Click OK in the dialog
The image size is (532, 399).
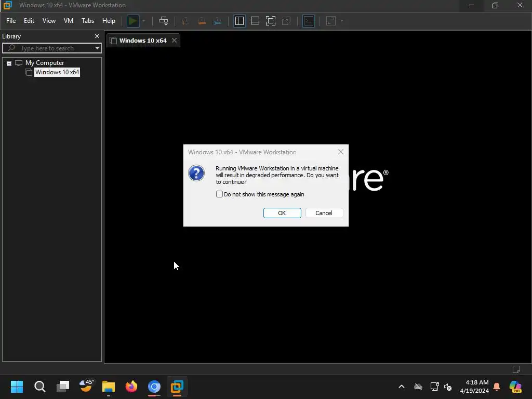[x=282, y=212]
